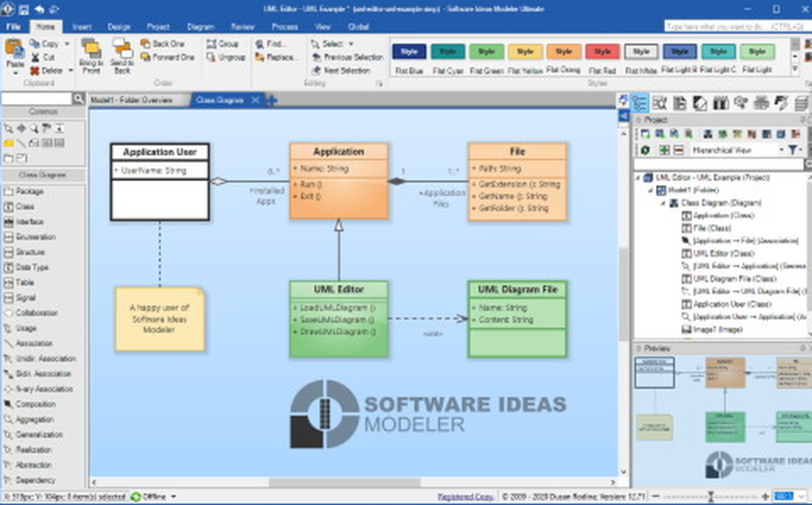Open the Model1 - Folder Overview tab
The height and width of the screenshot is (505, 812).
[132, 100]
